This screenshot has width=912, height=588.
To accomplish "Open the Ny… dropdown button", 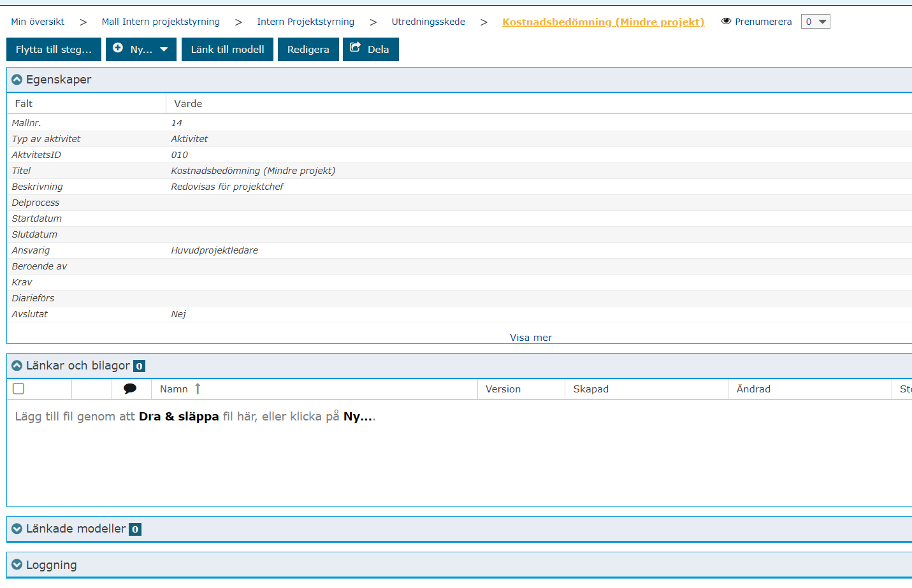I will (x=141, y=50).
